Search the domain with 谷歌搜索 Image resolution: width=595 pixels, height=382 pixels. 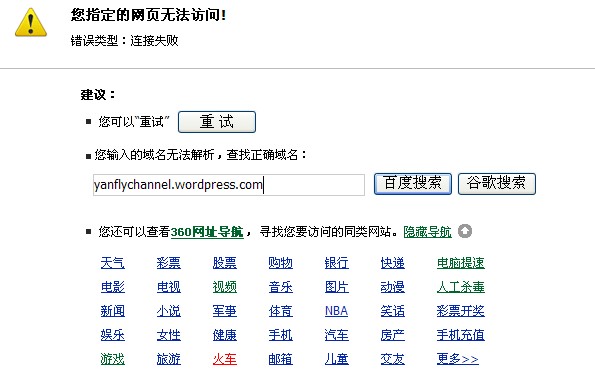[x=497, y=184]
